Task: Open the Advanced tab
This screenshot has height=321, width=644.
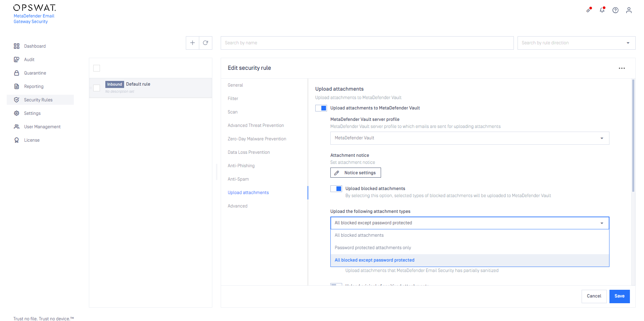Action: (x=237, y=206)
